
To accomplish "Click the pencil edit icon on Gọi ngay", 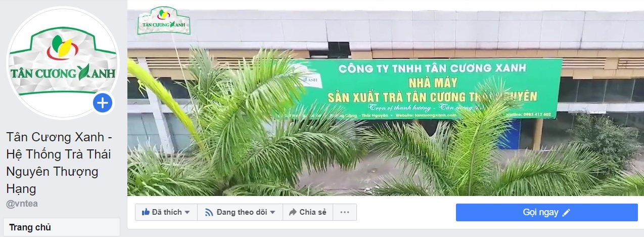I will (566, 213).
